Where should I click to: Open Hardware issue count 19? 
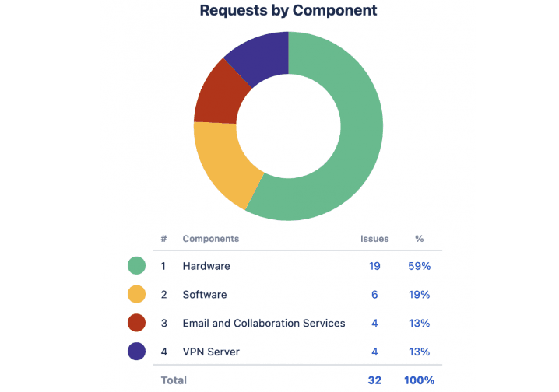[x=374, y=266]
